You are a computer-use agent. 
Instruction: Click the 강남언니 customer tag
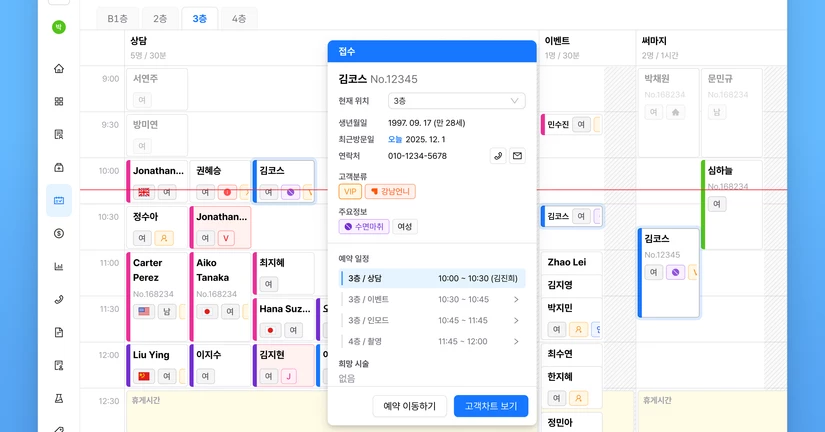click(390, 192)
